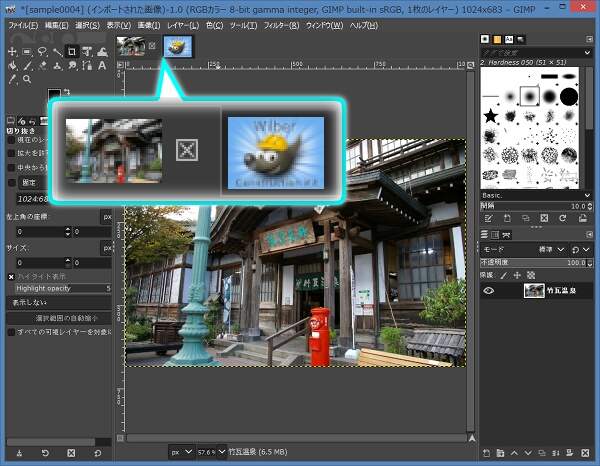Toggle the 固定 checkbox
Viewport: 600px width, 466px height.
pos(11,182)
